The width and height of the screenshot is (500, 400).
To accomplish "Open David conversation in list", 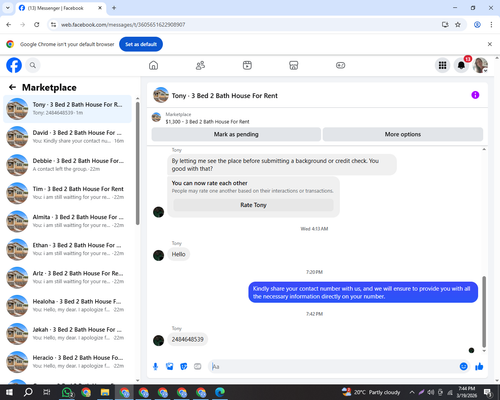I will [x=67, y=137].
